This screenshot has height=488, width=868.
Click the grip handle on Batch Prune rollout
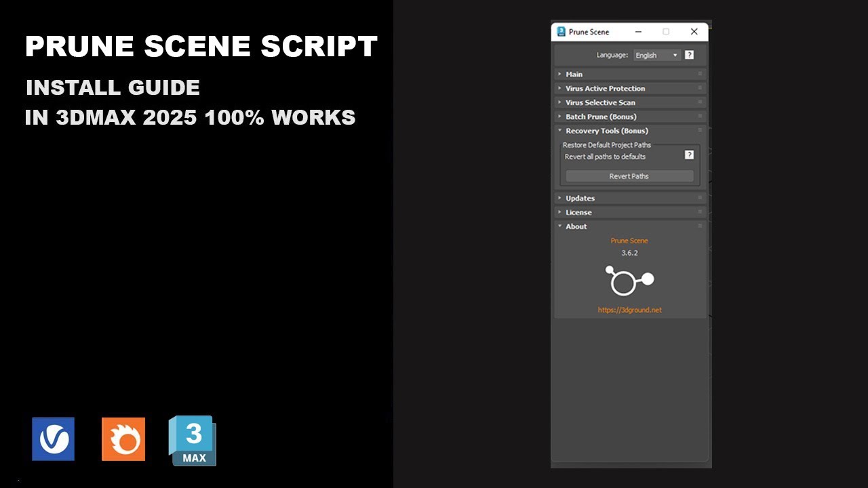click(700, 117)
